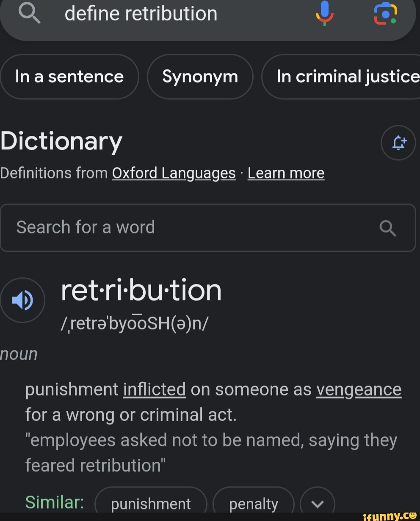
Task: Select the "In a sentence" chip
Action: (x=69, y=77)
